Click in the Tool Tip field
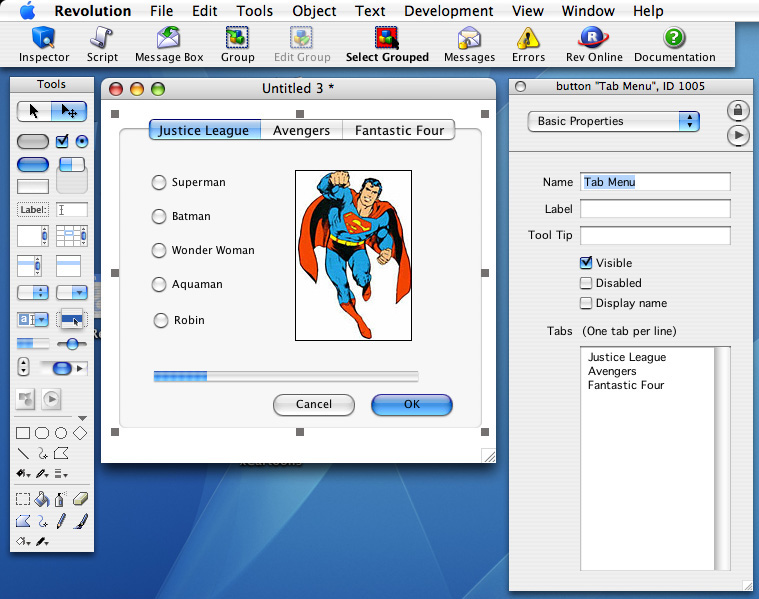The width and height of the screenshot is (759, 599). tap(655, 236)
